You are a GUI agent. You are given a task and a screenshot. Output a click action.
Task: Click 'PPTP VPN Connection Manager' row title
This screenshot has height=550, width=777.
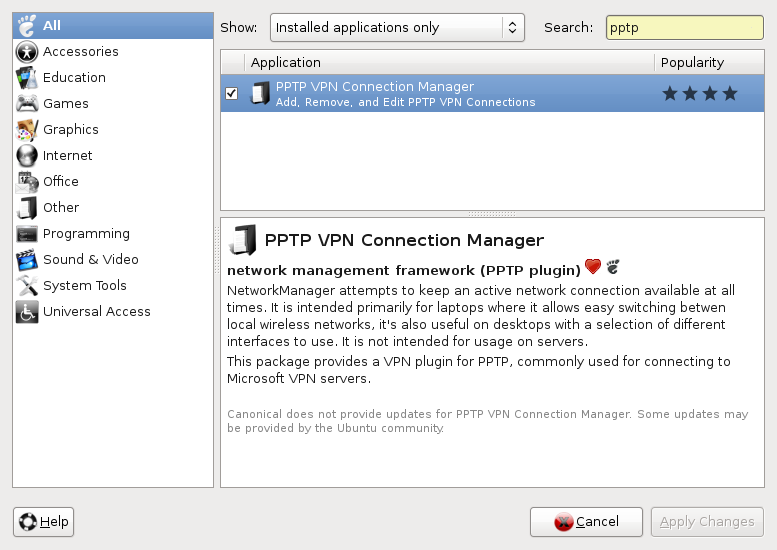(375, 87)
